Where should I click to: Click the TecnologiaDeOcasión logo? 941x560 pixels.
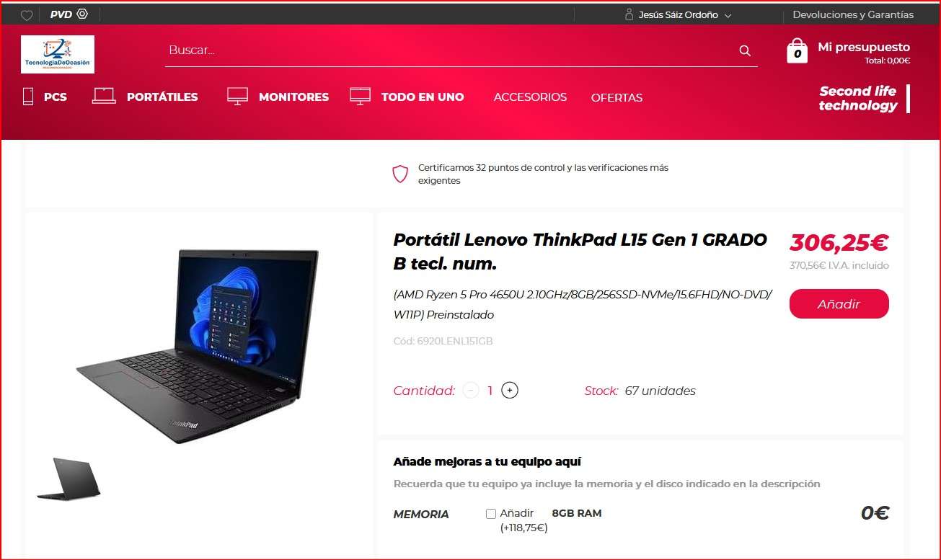[x=58, y=54]
